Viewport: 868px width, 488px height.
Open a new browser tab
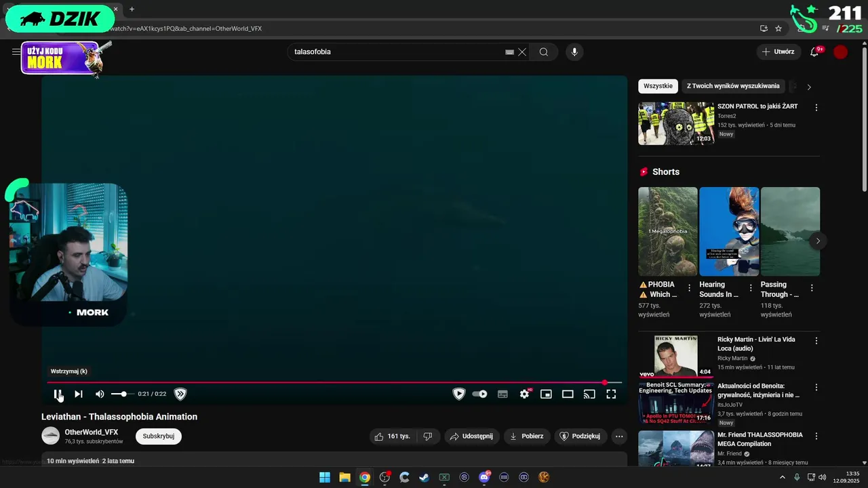pyautogui.click(x=132, y=9)
